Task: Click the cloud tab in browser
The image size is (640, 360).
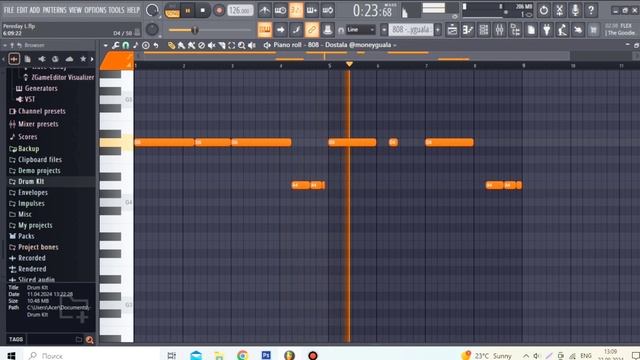Action: (69, 59)
